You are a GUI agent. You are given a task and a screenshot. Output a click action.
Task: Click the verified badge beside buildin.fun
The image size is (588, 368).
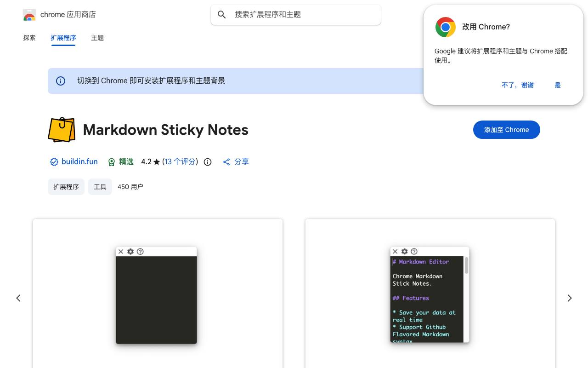[x=54, y=162]
